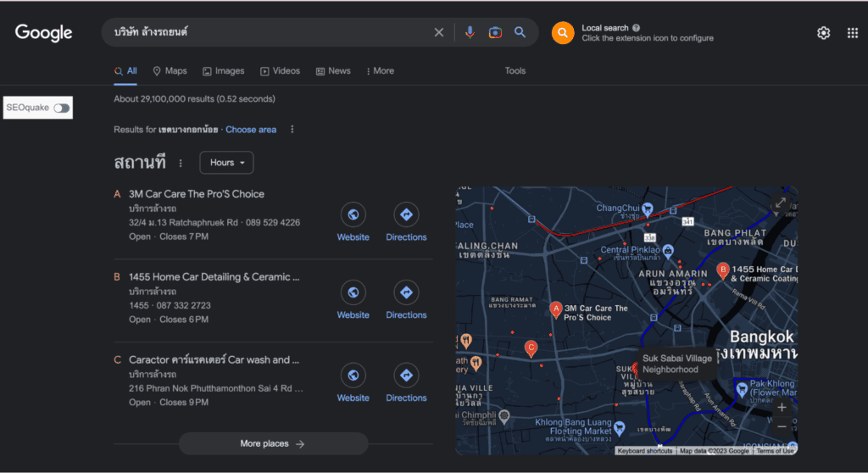This screenshot has height=473, width=868.
Task: Open options dots beside Choose area
Action: click(x=292, y=129)
